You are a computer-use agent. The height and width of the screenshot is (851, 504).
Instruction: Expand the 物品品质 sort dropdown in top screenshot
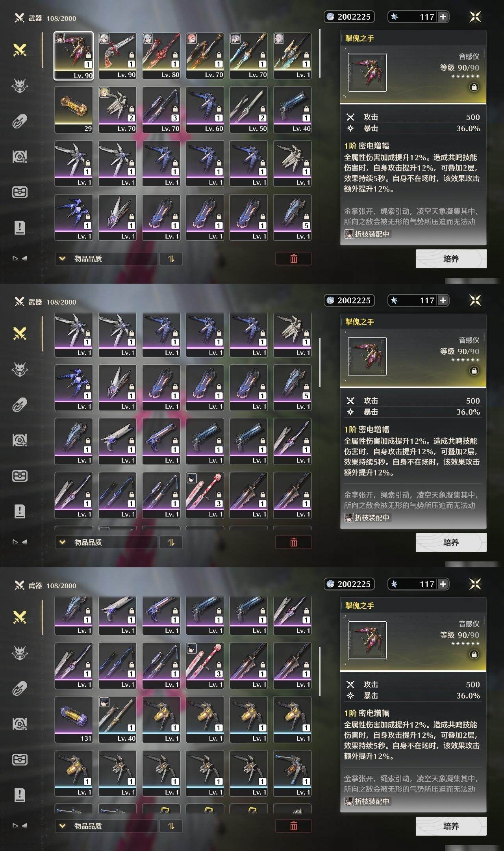tap(106, 258)
